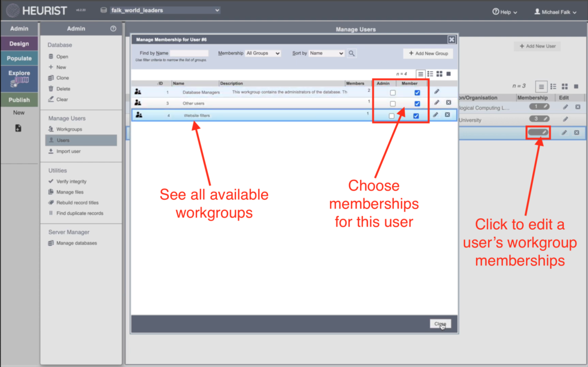The width and height of the screenshot is (588, 367).
Task: Open empty membership badge of selected user
Action: click(538, 132)
